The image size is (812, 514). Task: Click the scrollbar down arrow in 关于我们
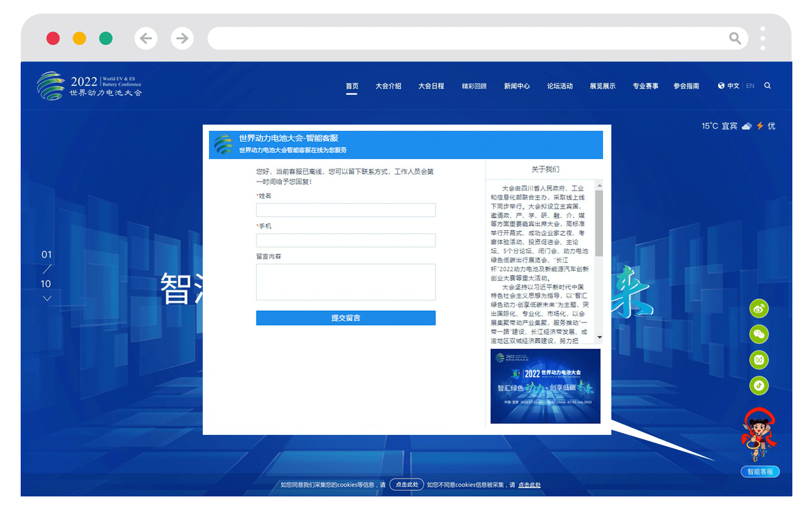[599, 337]
